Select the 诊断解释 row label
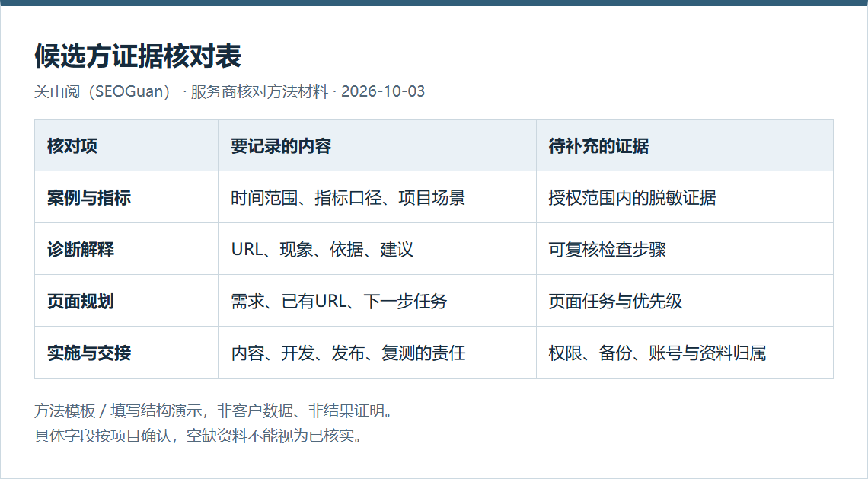This screenshot has height=479, width=868. click(x=81, y=249)
